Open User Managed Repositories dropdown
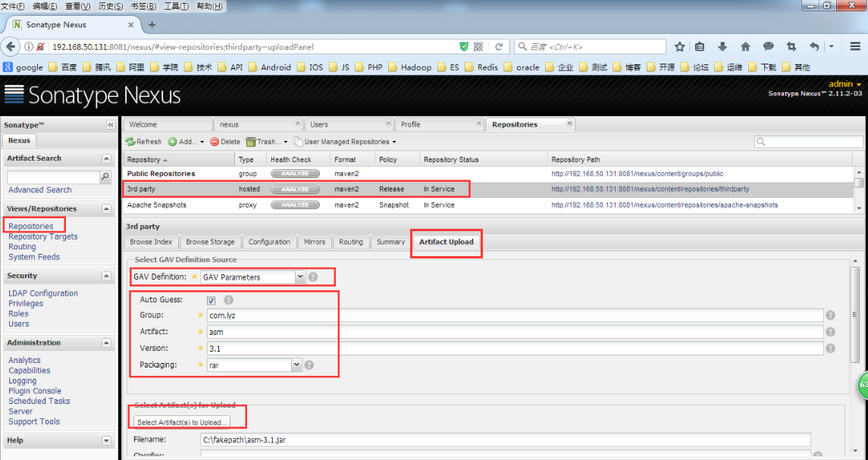Screen dimensions: 868x460 [345, 142]
